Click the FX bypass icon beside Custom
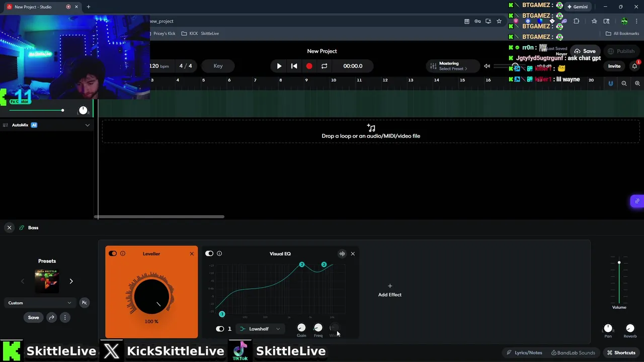 84,303
